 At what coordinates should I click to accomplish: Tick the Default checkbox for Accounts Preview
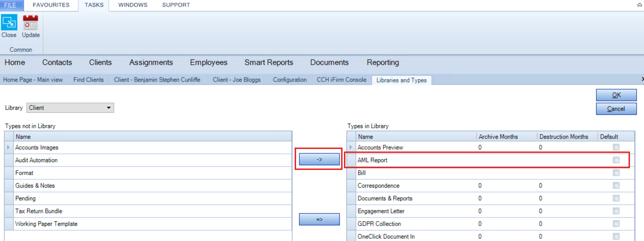tap(616, 147)
